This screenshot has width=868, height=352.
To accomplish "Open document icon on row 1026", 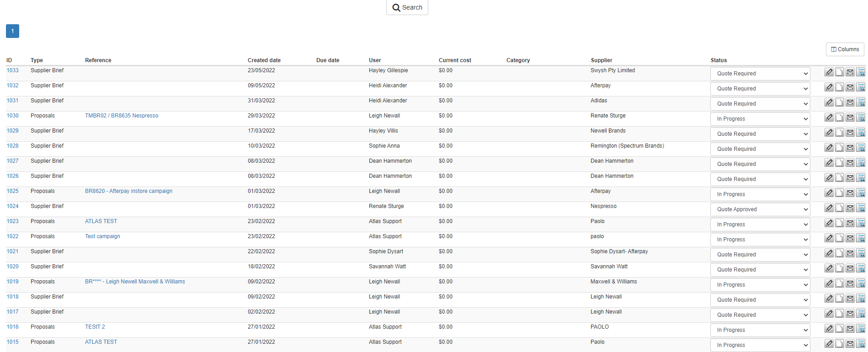I will point(840,177).
